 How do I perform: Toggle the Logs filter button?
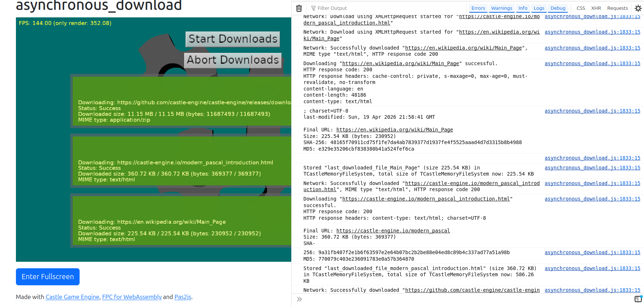tap(539, 8)
